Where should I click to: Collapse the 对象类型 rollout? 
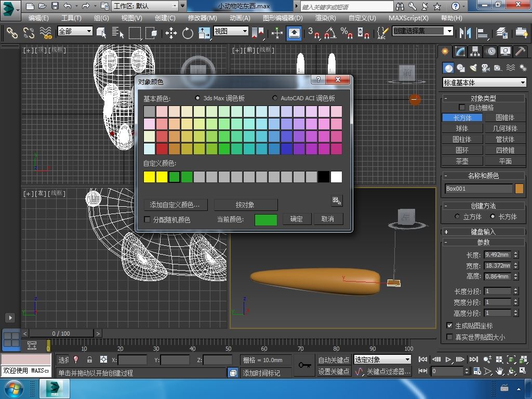coord(483,98)
